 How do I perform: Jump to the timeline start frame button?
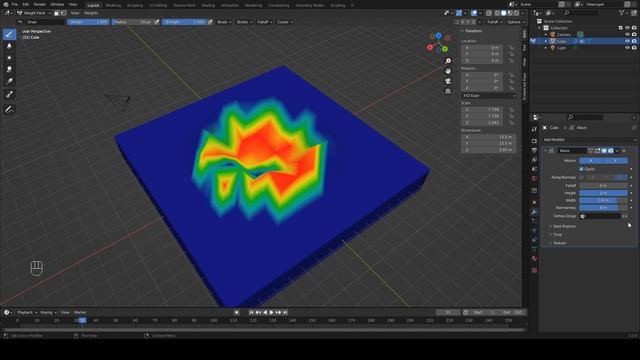(251, 312)
